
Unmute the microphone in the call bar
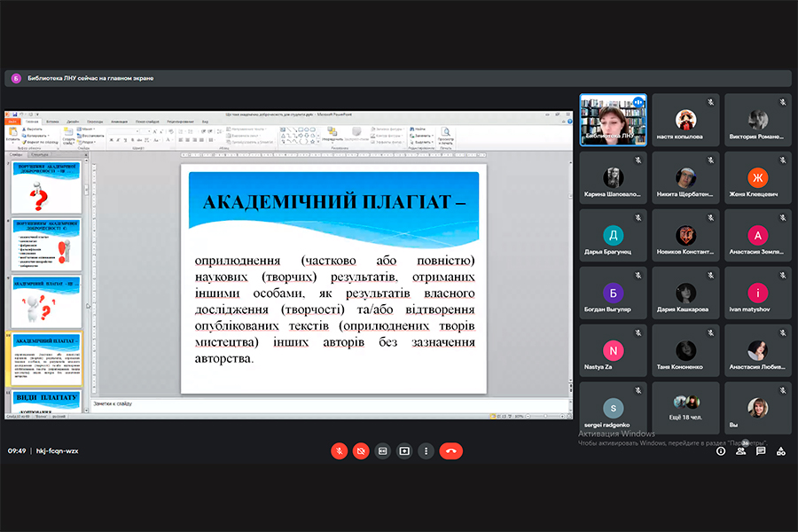pyautogui.click(x=340, y=450)
